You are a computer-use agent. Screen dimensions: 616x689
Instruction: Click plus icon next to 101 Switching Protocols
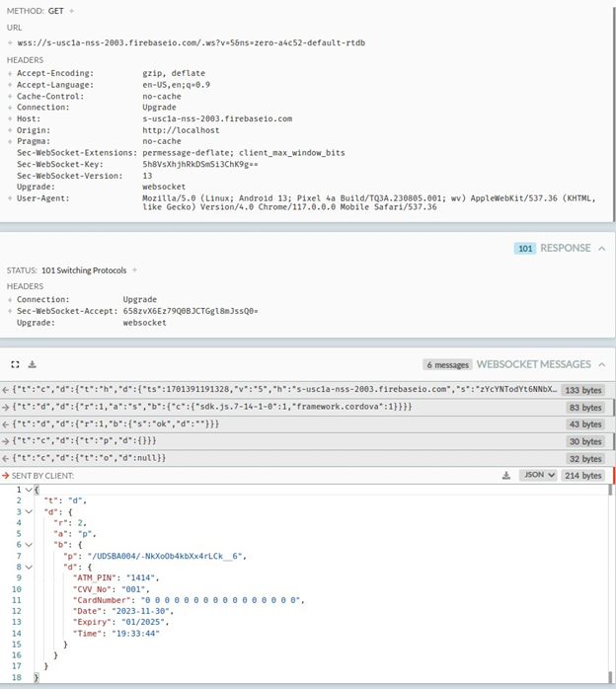click(x=134, y=270)
